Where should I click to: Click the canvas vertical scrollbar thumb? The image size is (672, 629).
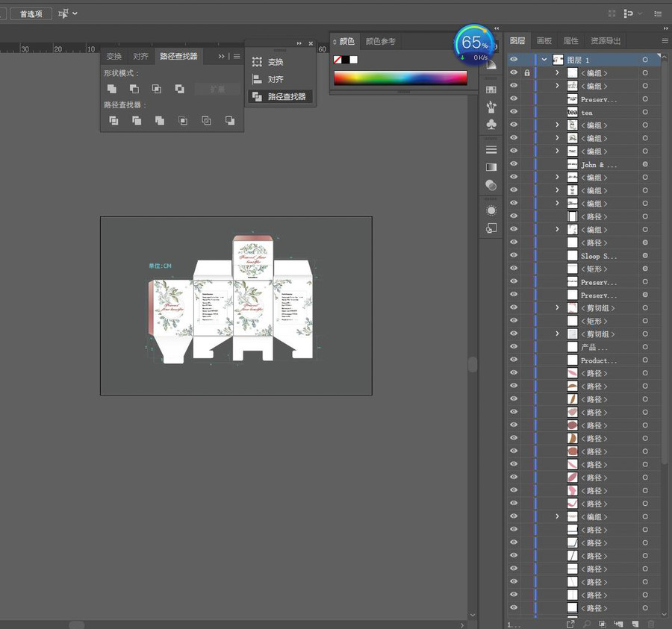(x=473, y=364)
